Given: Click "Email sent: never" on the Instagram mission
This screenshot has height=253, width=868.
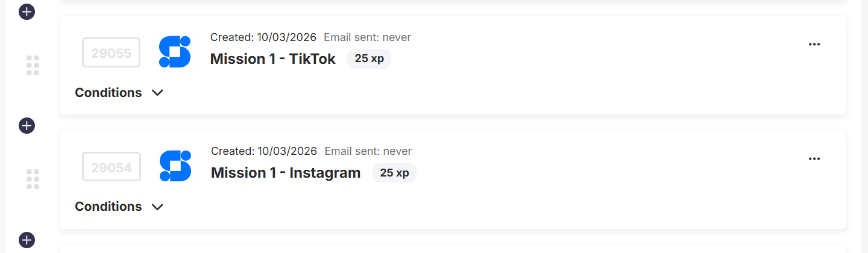Looking at the screenshot, I should click(x=368, y=151).
